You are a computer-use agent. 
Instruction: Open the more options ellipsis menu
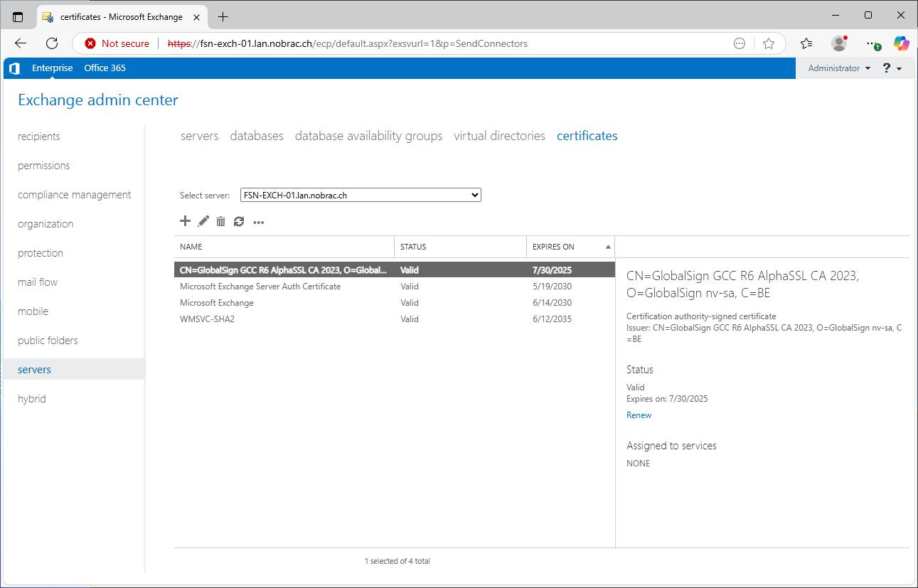[259, 223]
